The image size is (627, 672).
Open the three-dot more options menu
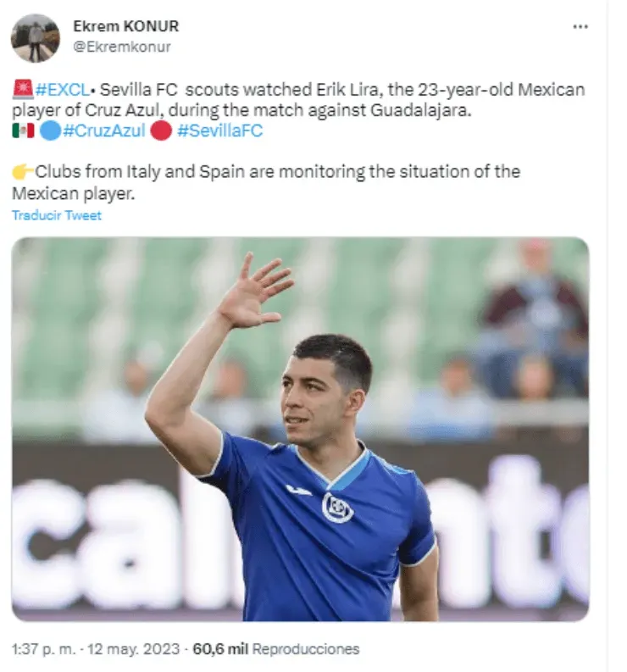pos(580,26)
